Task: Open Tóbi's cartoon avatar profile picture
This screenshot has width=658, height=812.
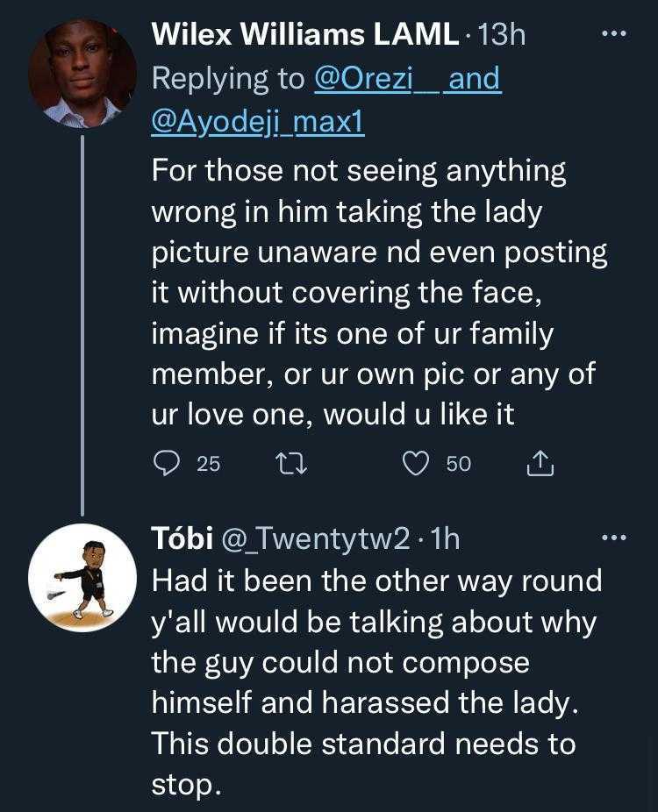Action: [x=82, y=579]
